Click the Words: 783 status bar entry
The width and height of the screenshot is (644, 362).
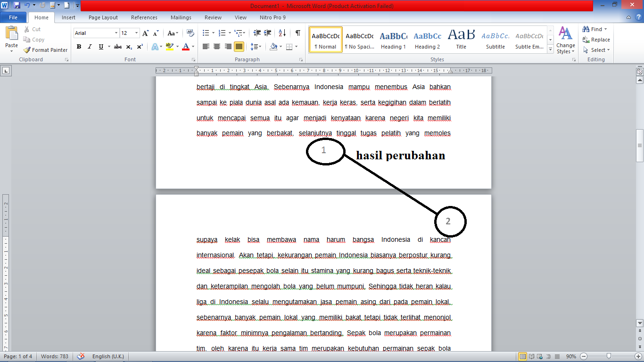click(55, 356)
